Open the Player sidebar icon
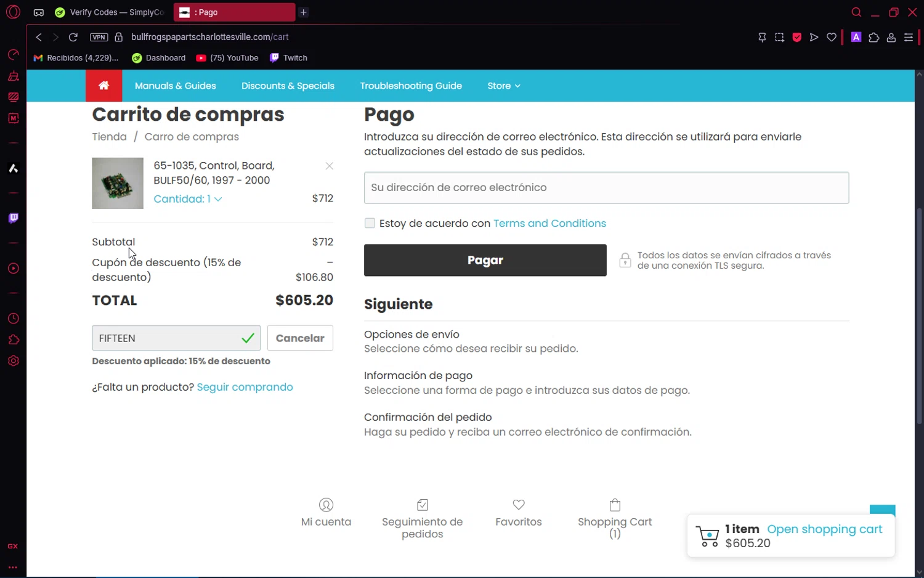The height and width of the screenshot is (578, 924). pyautogui.click(x=13, y=269)
